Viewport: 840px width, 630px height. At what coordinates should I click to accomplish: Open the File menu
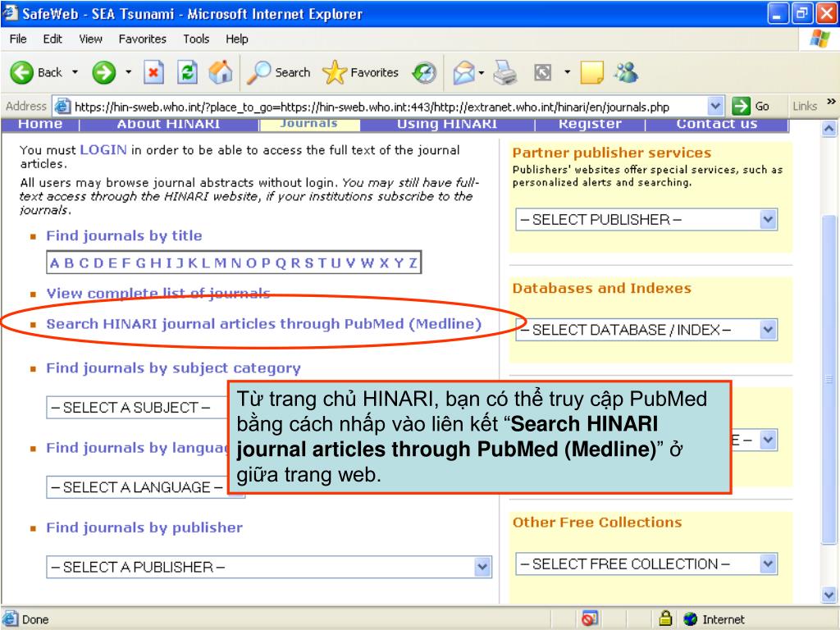[x=18, y=39]
